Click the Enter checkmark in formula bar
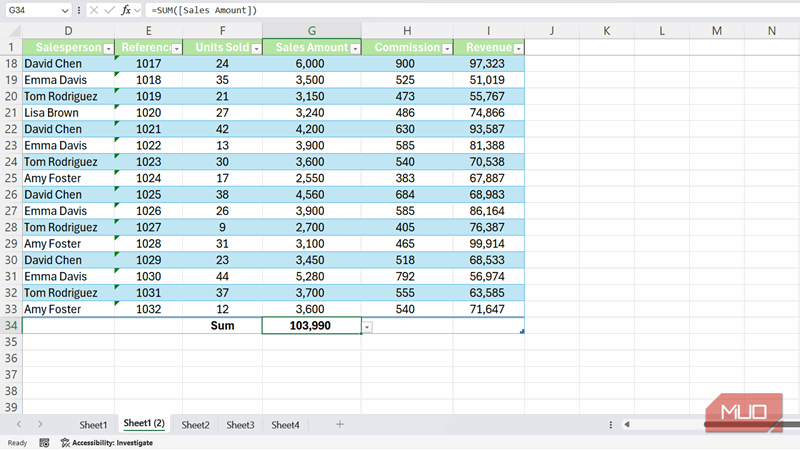This screenshot has height=450, width=800. (x=109, y=10)
